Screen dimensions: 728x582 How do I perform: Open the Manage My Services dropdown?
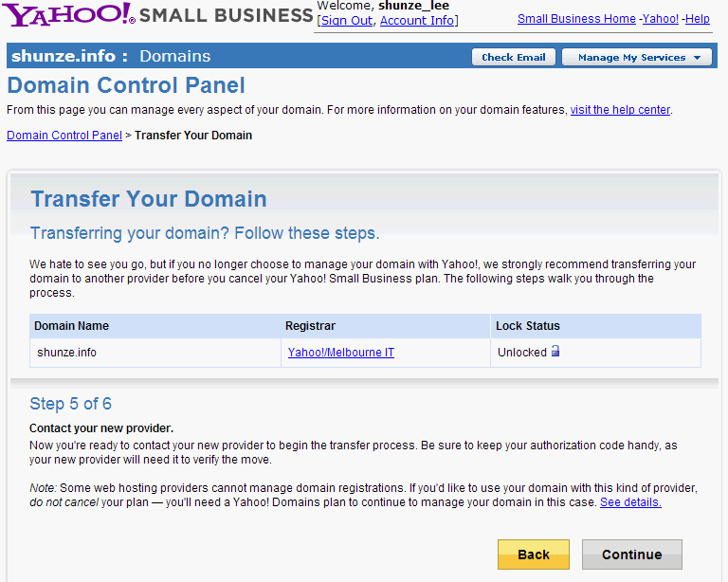[x=637, y=57]
